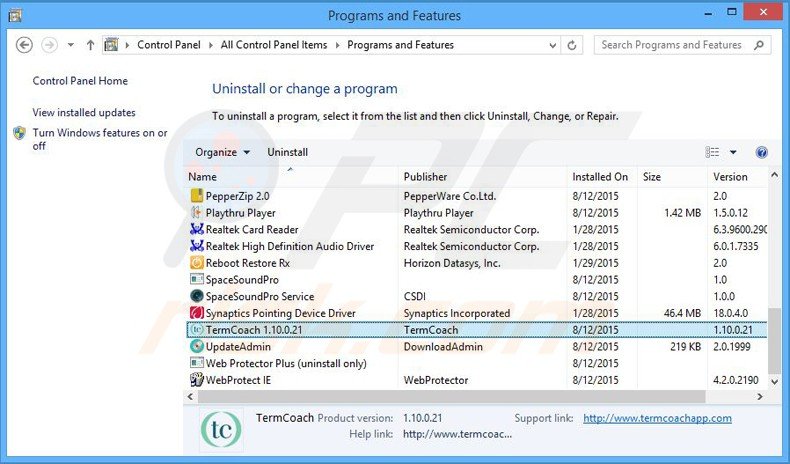Image resolution: width=790 pixels, height=464 pixels.
Task: Select the WebProtect IE program name
Action: pos(238,380)
